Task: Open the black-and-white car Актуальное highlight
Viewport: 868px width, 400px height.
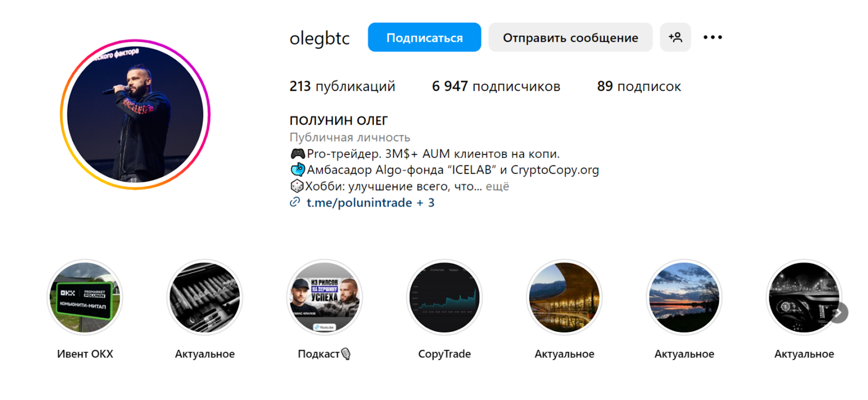Action: pyautogui.click(x=804, y=297)
